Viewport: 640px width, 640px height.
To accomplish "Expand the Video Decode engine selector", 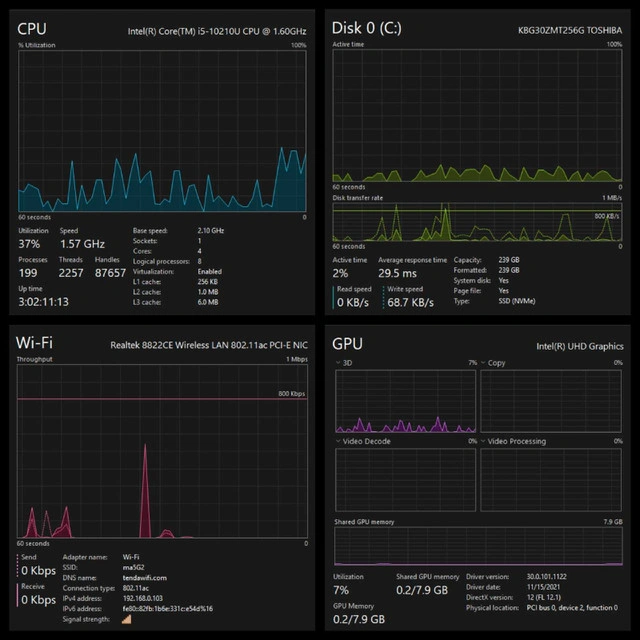I will click(337, 441).
